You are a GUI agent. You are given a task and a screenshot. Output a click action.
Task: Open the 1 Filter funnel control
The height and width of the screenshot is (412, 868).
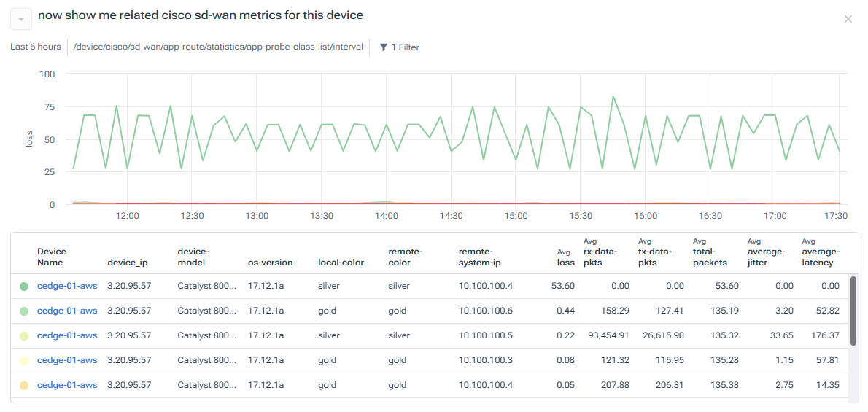click(399, 47)
